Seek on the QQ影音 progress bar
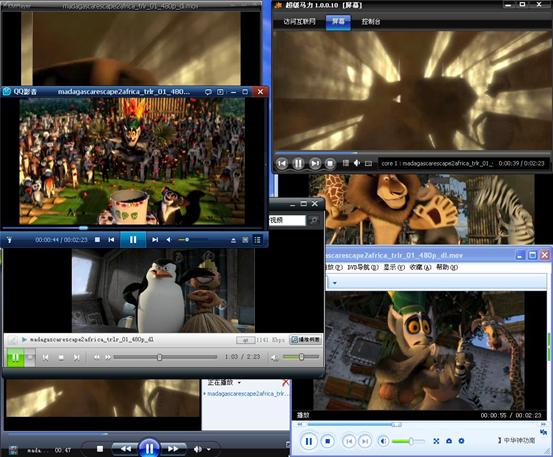 [x=132, y=228]
